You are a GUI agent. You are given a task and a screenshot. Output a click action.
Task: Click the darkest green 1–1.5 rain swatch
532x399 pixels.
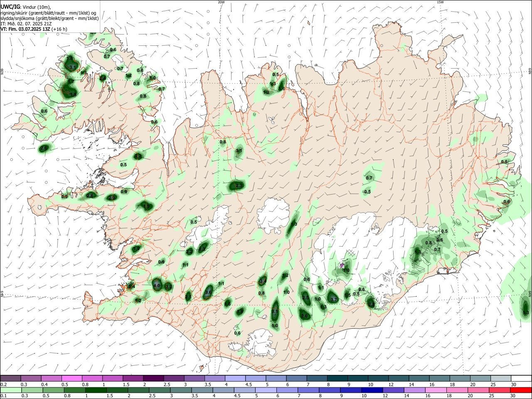(96, 390)
